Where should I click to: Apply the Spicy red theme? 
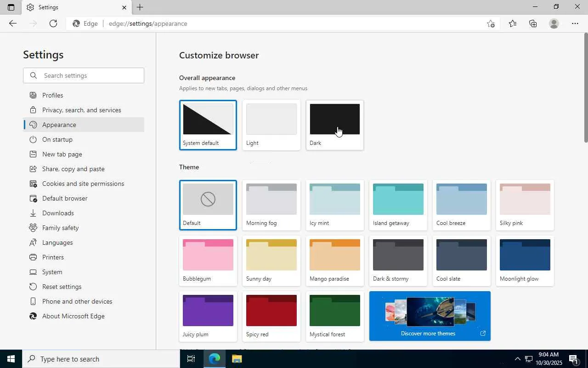(271, 316)
